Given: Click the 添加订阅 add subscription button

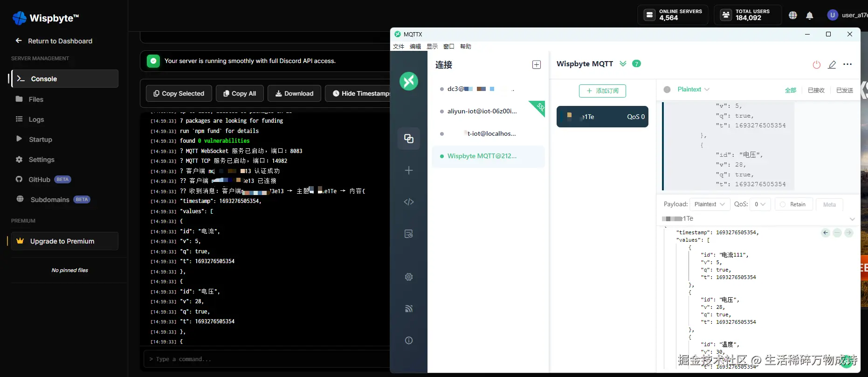Looking at the screenshot, I should [x=602, y=91].
